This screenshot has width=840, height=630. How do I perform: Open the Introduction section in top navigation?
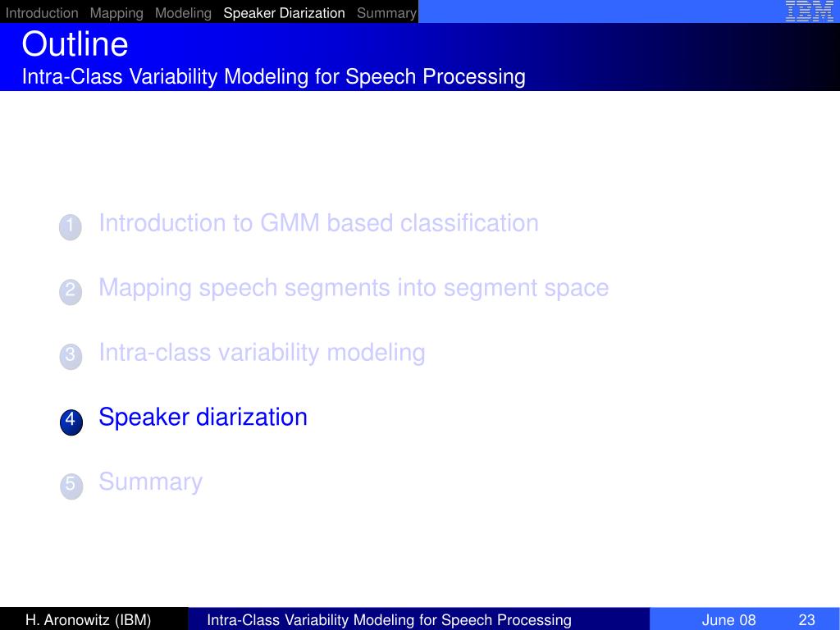tap(42, 13)
